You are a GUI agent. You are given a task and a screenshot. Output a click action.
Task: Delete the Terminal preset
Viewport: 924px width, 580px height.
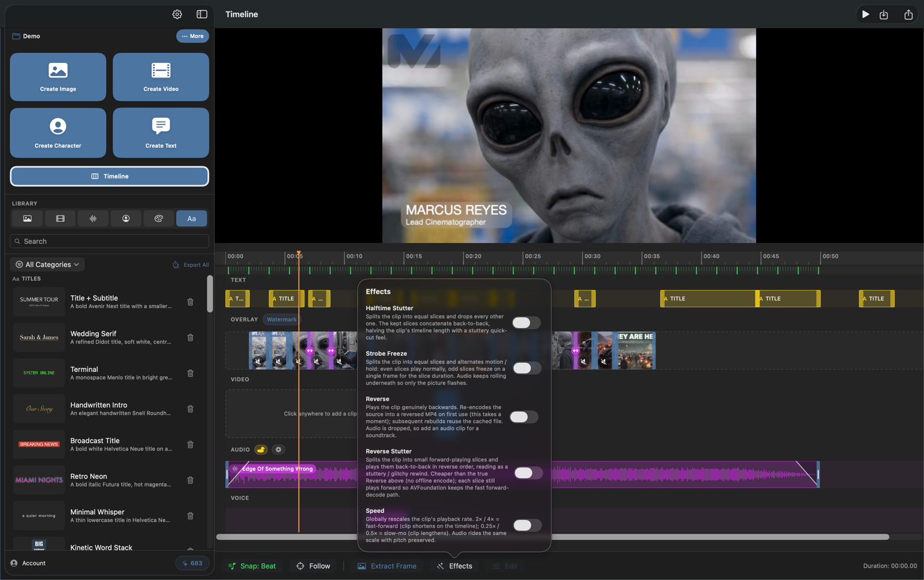click(191, 373)
